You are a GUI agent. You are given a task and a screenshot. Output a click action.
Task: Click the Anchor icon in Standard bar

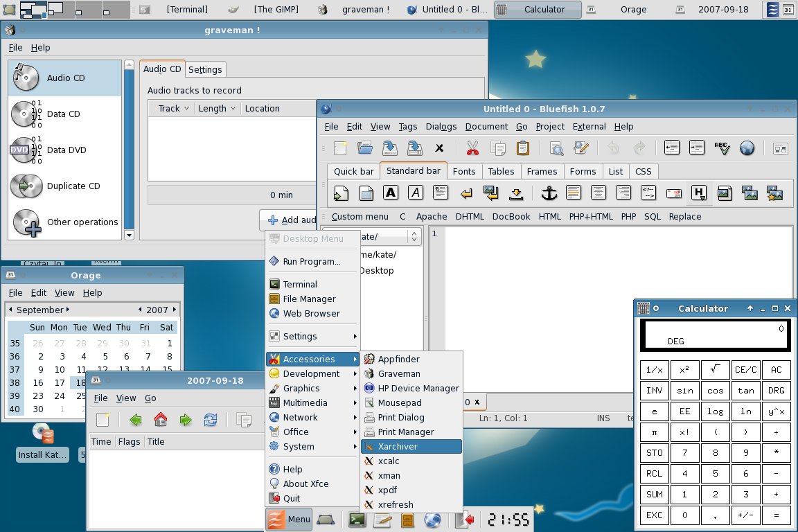click(x=549, y=193)
